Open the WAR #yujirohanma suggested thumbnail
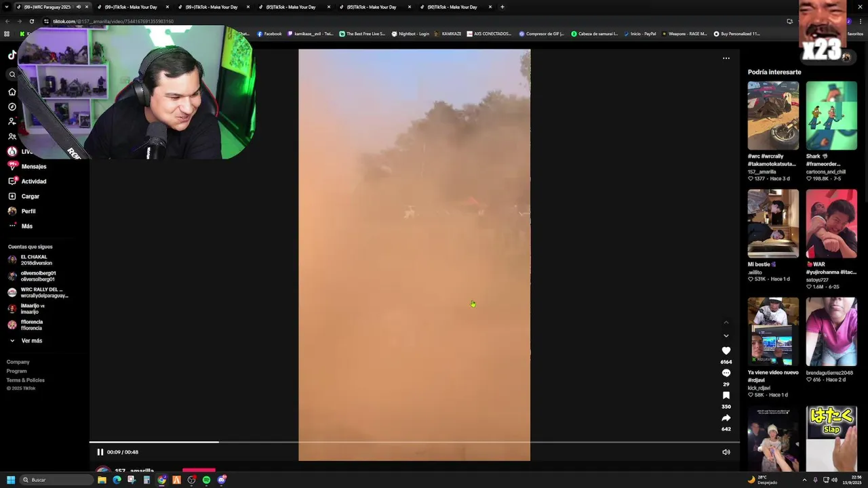The image size is (868, 488). pyautogui.click(x=831, y=224)
